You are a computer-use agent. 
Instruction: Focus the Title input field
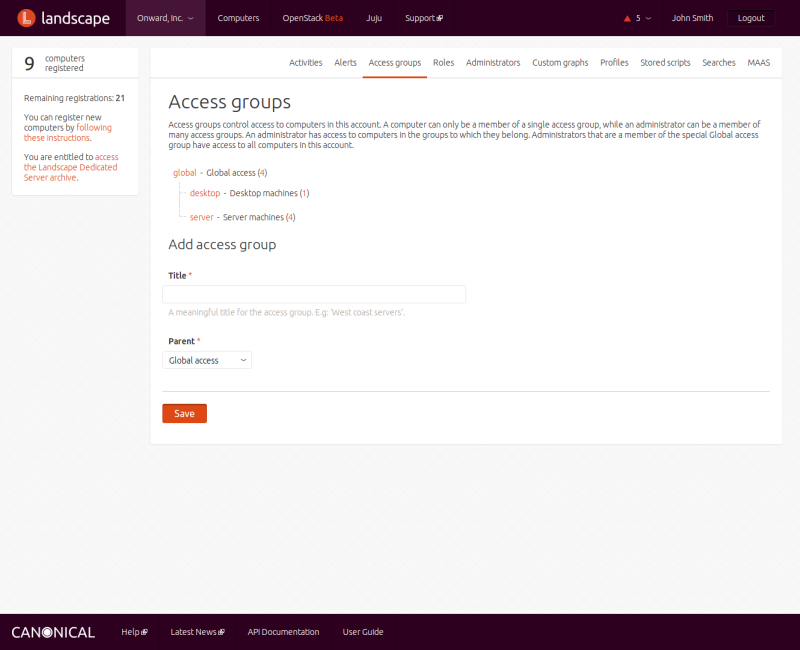pos(314,294)
